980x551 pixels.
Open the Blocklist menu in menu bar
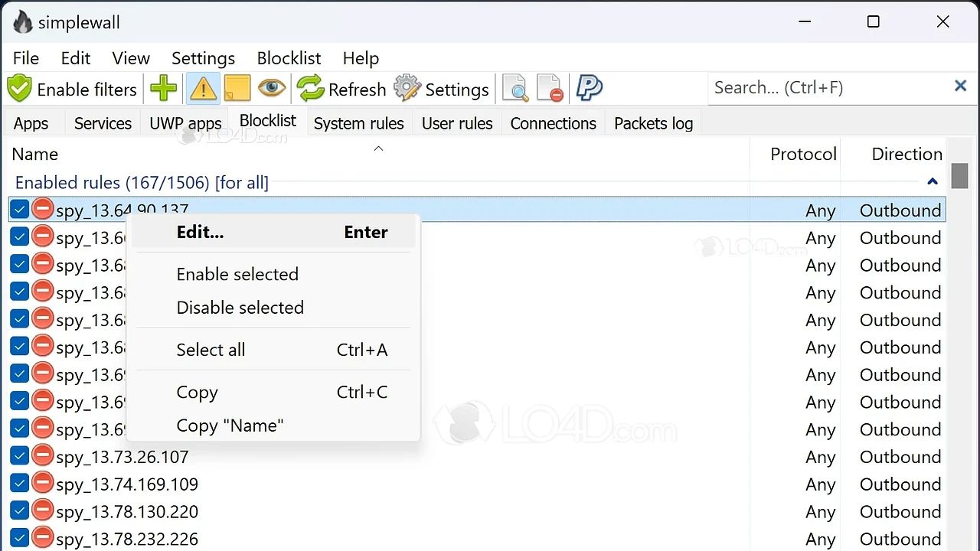pyautogui.click(x=289, y=58)
